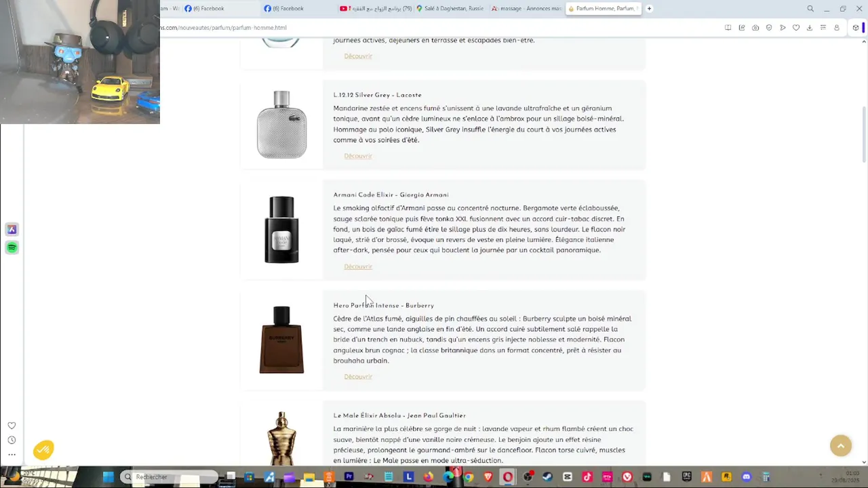Open Epic Games icon in taskbar
Screen dimensions: 868x488
click(686, 477)
